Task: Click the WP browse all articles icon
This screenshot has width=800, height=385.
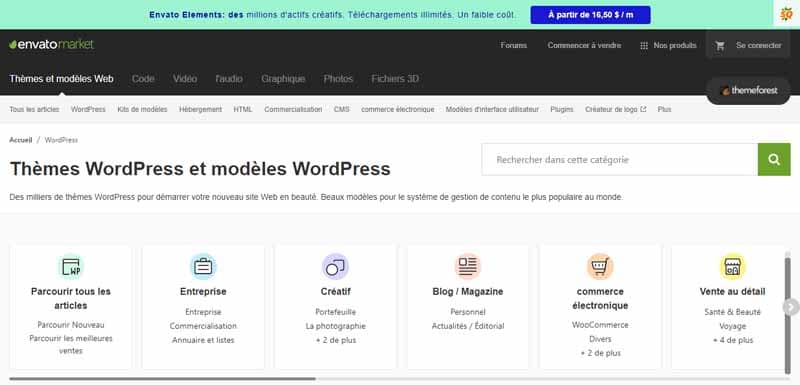Action: [70, 267]
